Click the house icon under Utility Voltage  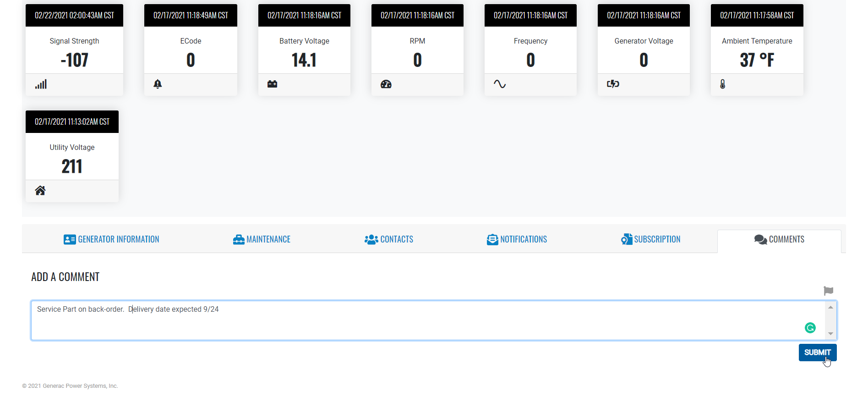coord(40,190)
